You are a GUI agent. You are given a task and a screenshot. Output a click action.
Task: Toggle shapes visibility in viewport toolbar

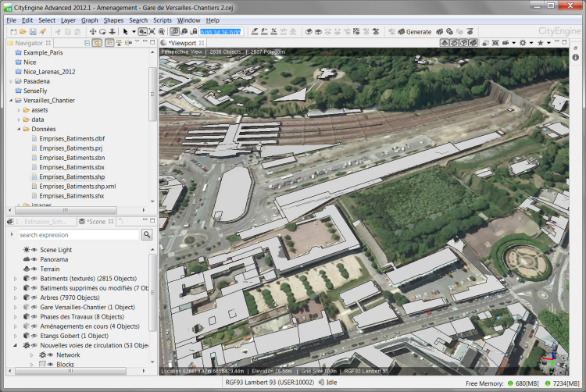(x=463, y=43)
